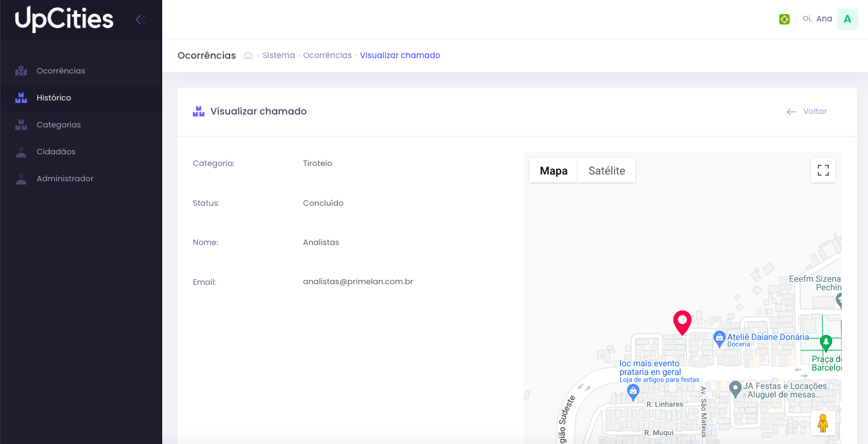Click the Ocorrências sidebar map icon
Viewport: 868px width, 444px height.
pos(21,71)
